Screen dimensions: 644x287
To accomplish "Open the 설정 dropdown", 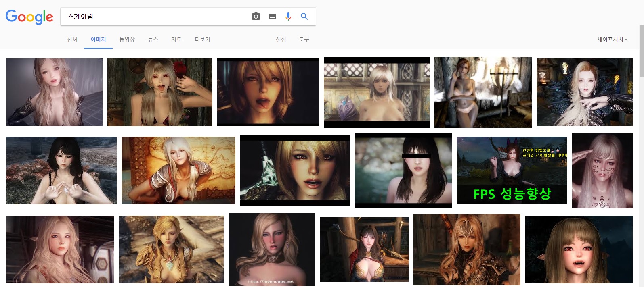I will pyautogui.click(x=281, y=40).
